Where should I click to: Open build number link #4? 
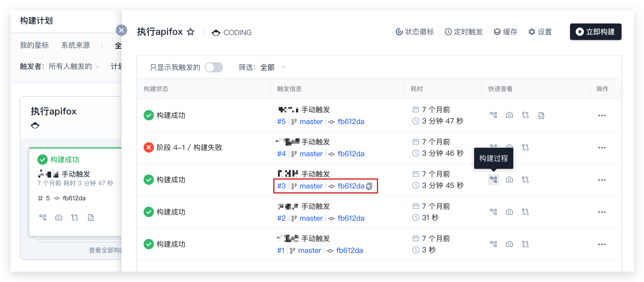click(281, 154)
